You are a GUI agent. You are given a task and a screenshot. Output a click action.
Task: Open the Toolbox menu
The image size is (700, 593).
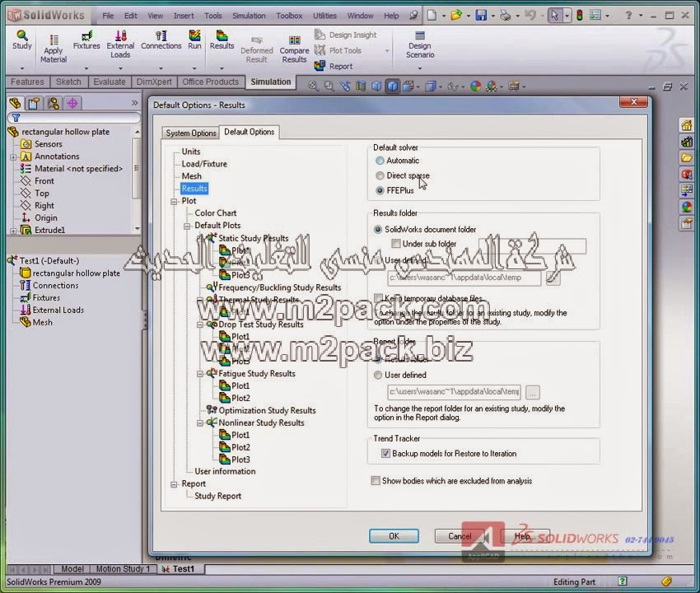(x=289, y=16)
